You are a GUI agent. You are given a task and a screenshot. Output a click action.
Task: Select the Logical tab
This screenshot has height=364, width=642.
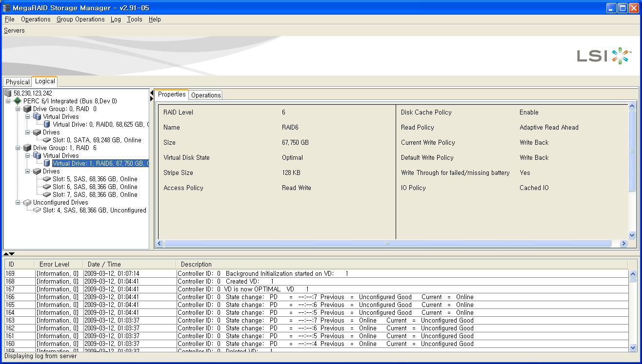click(45, 81)
